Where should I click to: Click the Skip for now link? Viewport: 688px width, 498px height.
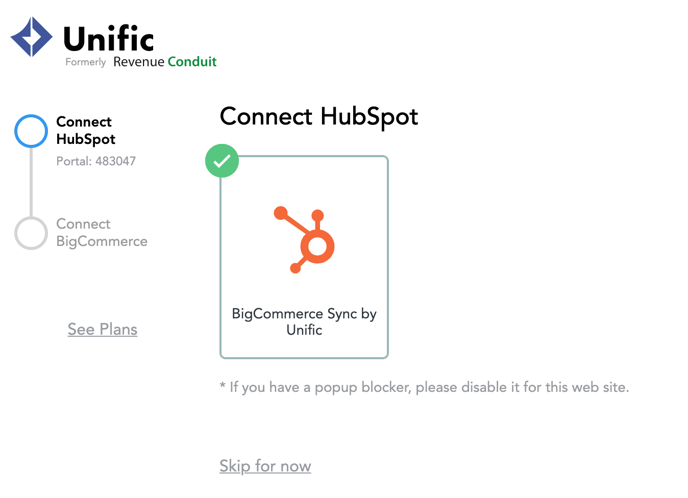click(265, 466)
